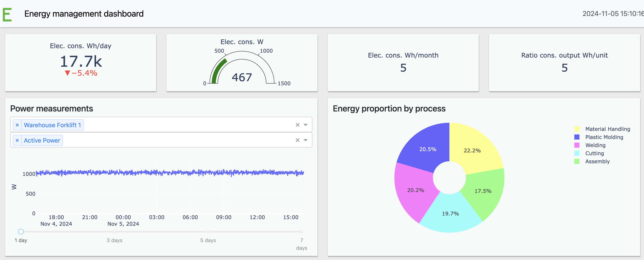Expand the Active Power dropdown arrow
The image size is (644, 260).
pos(306,140)
